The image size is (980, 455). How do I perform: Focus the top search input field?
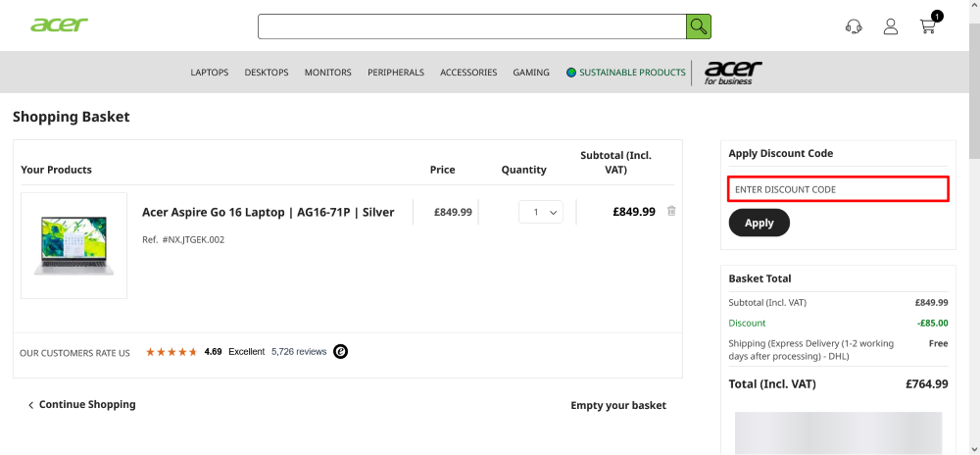472,26
